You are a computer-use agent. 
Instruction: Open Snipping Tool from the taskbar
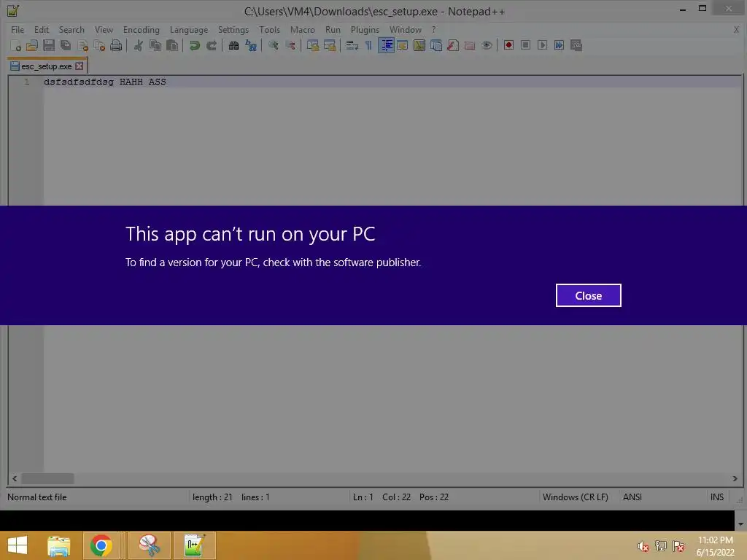[x=149, y=545]
